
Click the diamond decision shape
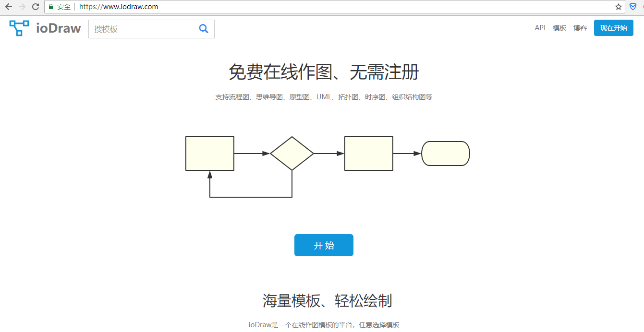click(x=292, y=153)
